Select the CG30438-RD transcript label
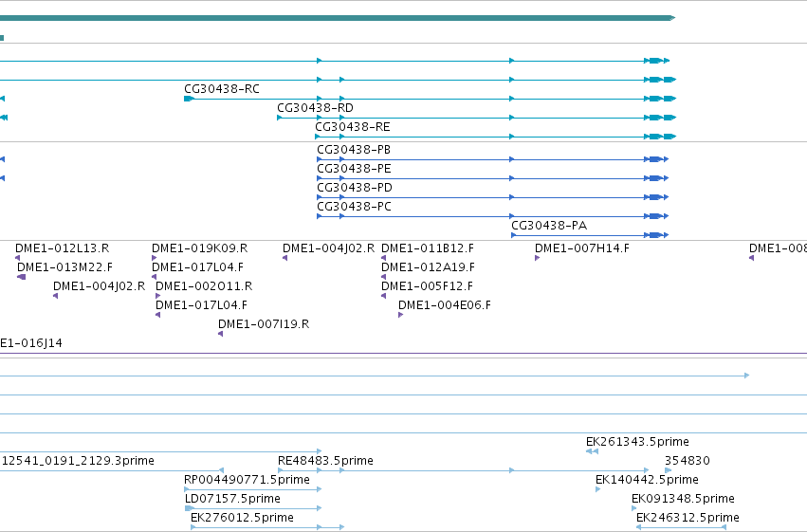 click(315, 108)
